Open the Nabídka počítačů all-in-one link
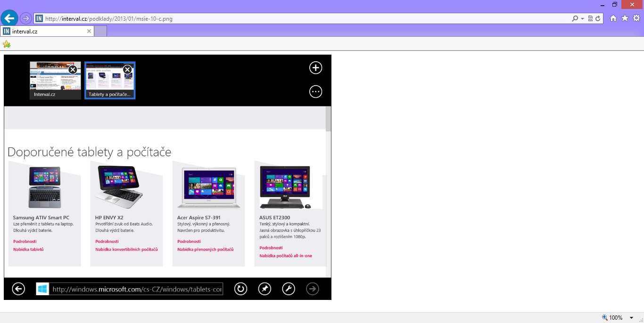Screen dimensions: 644x323 coord(286,256)
